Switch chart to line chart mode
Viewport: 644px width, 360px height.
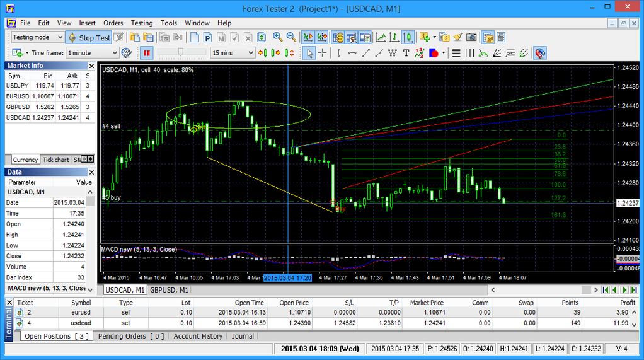click(381, 37)
